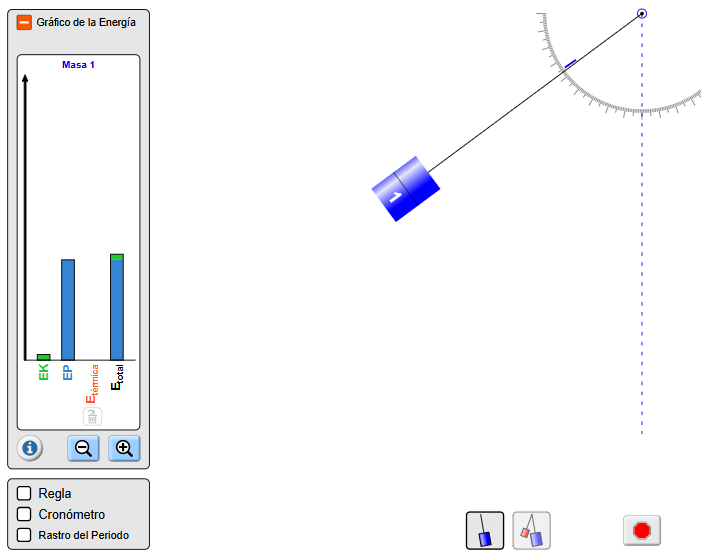Screen dimensions: 701x557
Task: Select the two pendulums mode
Action: [x=531, y=530]
